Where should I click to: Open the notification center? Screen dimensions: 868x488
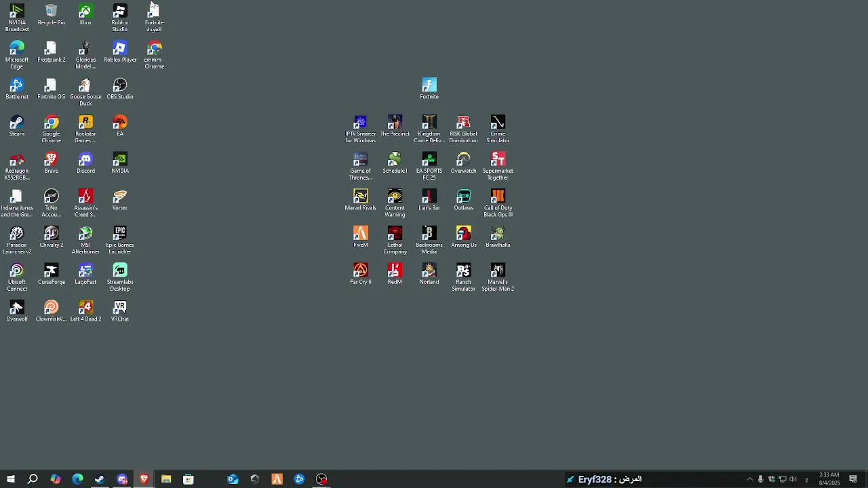[853, 479]
